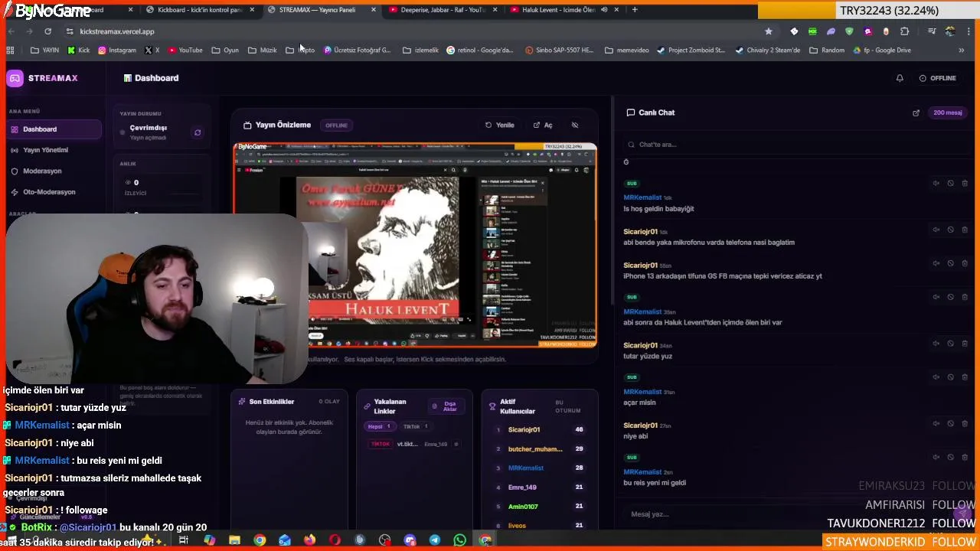Open the izlemelik bookmarks folder
Screen dimensions: 980x551
pyautogui.click(x=420, y=51)
